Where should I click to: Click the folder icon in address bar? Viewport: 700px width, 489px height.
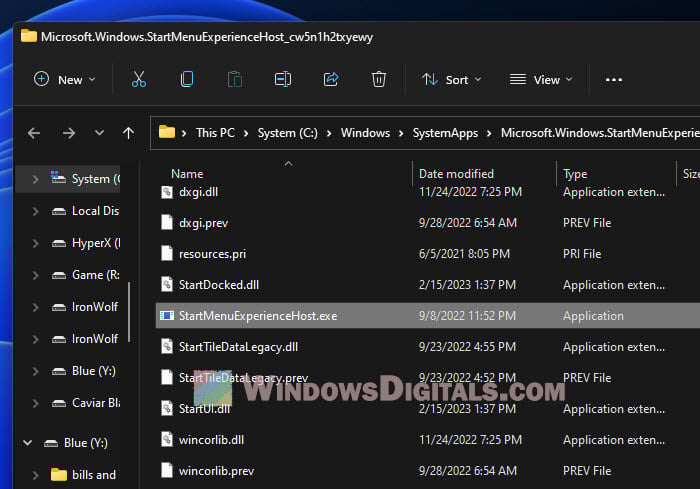[167, 132]
